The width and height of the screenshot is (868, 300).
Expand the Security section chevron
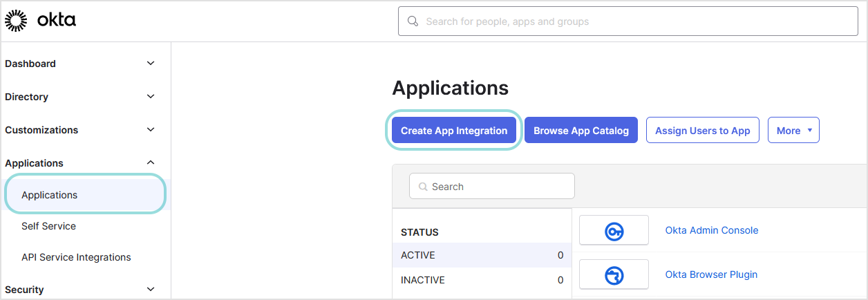coord(151,290)
